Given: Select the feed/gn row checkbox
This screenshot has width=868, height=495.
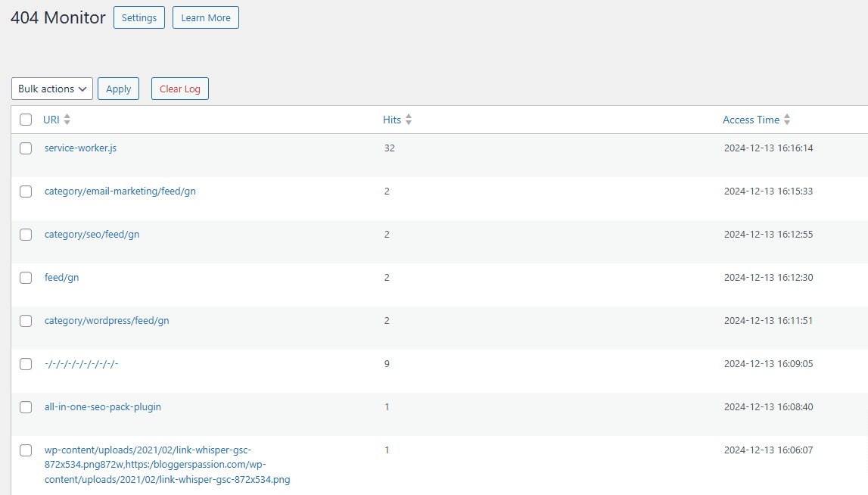Looking at the screenshot, I should (26, 278).
